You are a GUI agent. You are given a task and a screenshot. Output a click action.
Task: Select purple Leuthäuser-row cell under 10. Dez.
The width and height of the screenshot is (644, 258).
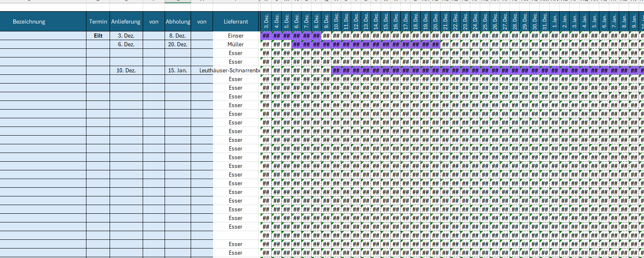pos(336,70)
